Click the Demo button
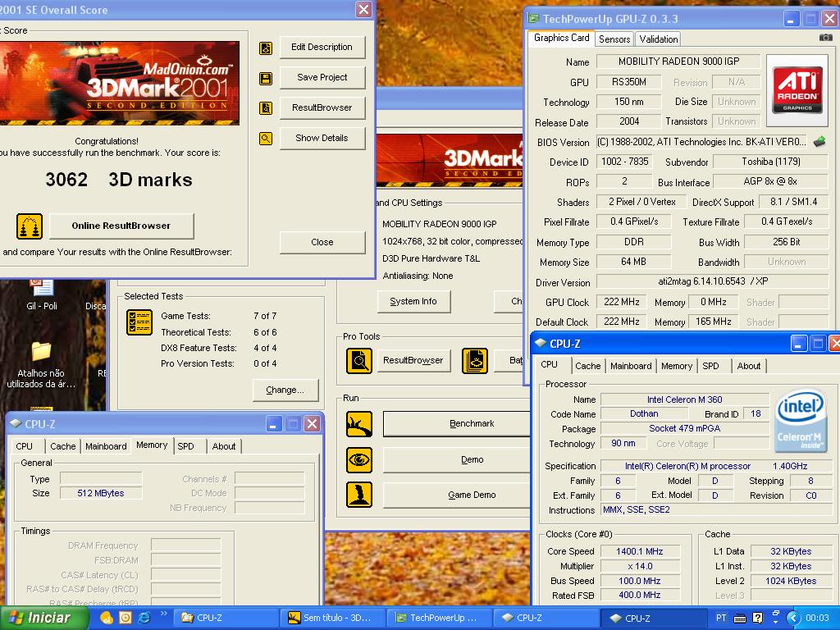The image size is (840, 630). [x=456, y=459]
